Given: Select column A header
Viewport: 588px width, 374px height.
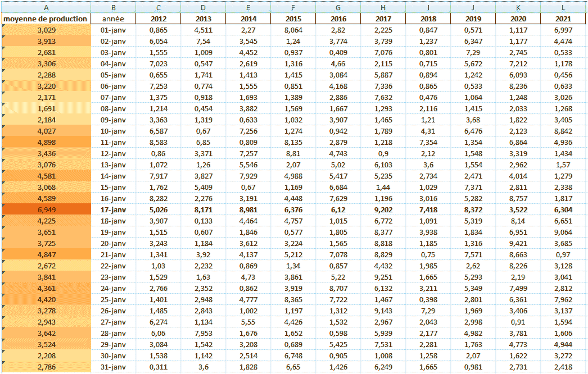Looking at the screenshot, I should click(x=46, y=7).
